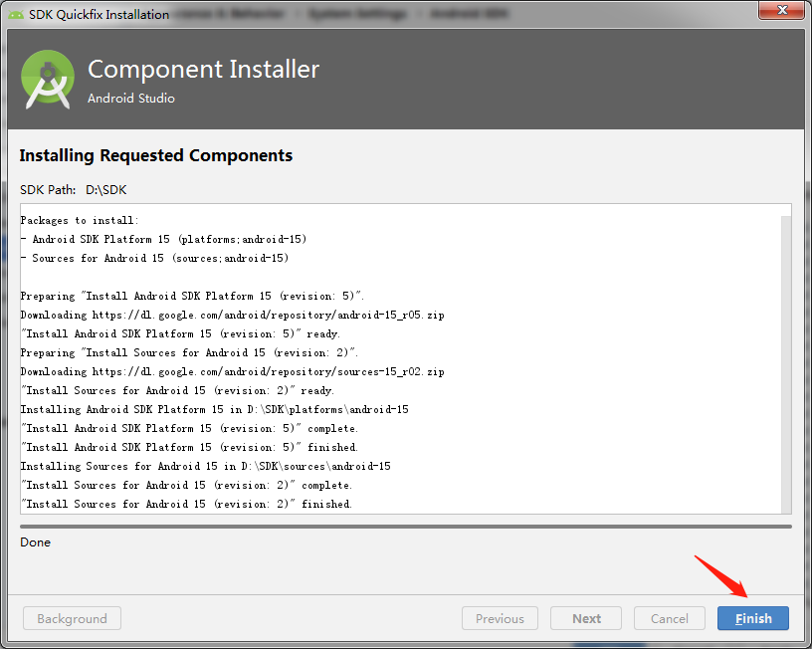Click the 'Installing Requested Components' heading
Screen dimensions: 812x649
[x=156, y=156]
